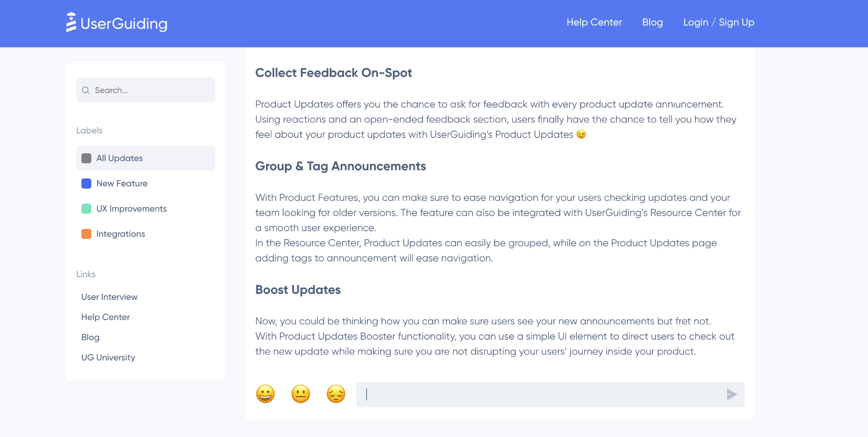Open the Blog from the top navigation
The height and width of the screenshot is (437, 868).
(652, 22)
